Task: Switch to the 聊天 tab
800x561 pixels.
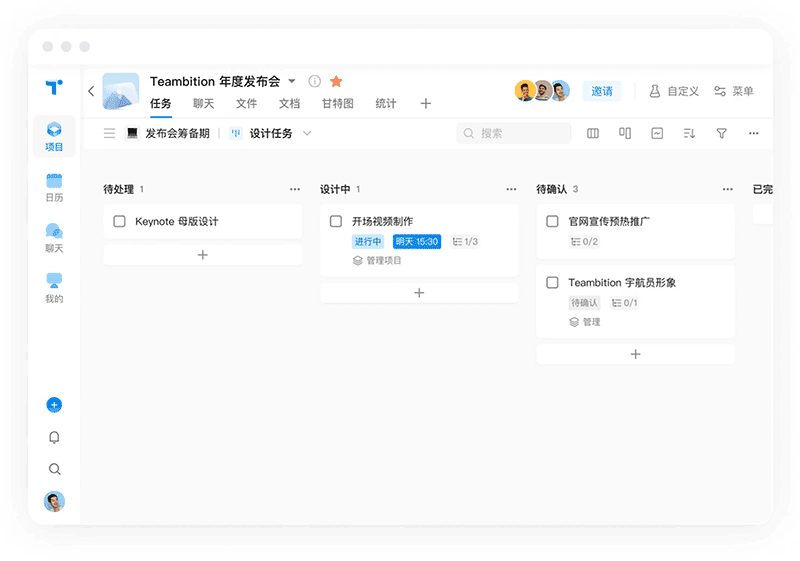Action: 204,104
